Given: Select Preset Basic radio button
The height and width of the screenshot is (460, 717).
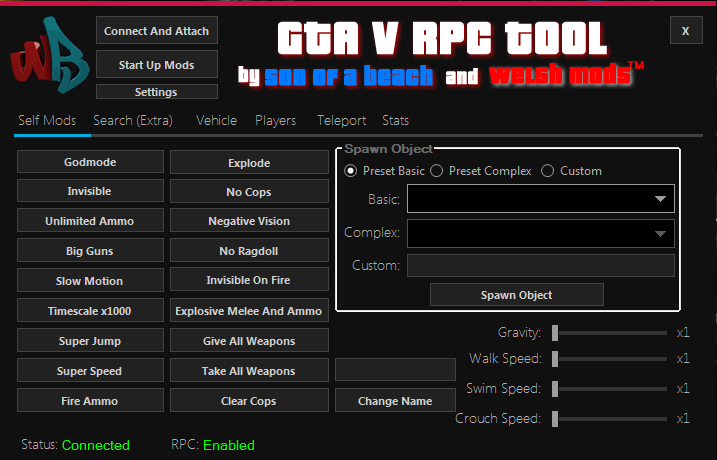Looking at the screenshot, I should point(351,171).
